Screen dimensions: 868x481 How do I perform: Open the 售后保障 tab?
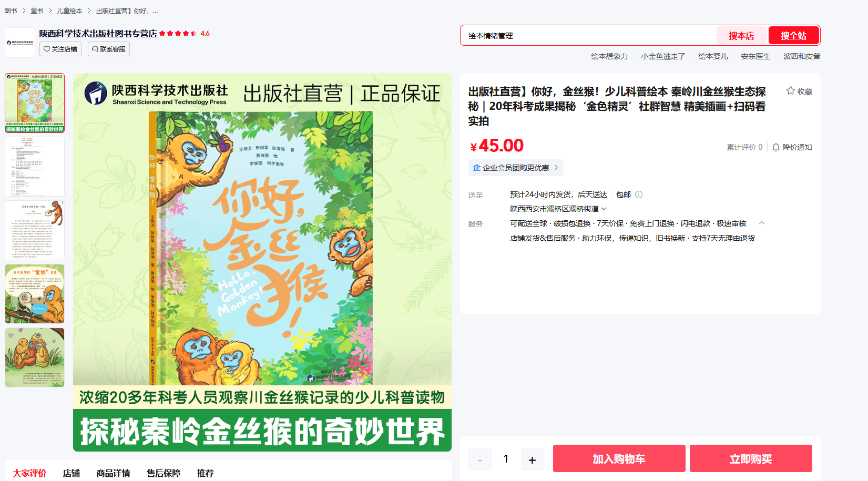[x=164, y=473]
